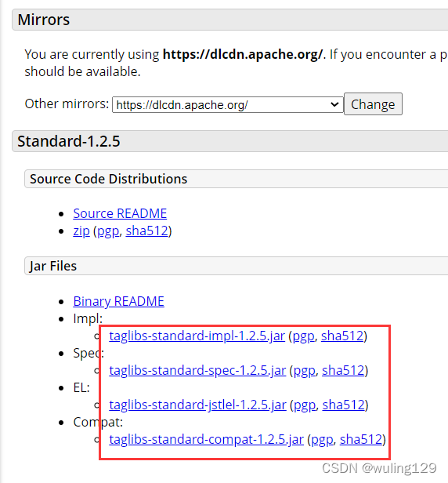
Task: Open sha512 checksum for source zip
Action: (x=147, y=231)
